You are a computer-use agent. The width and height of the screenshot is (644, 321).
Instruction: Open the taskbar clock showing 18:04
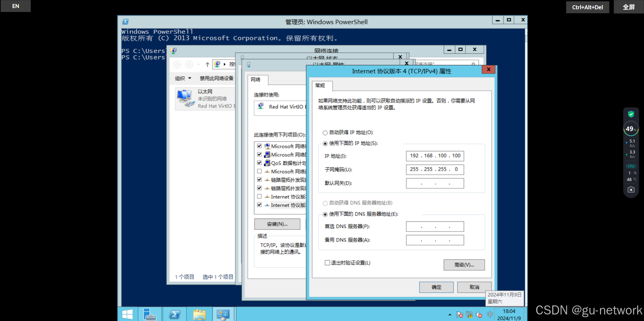point(509,314)
